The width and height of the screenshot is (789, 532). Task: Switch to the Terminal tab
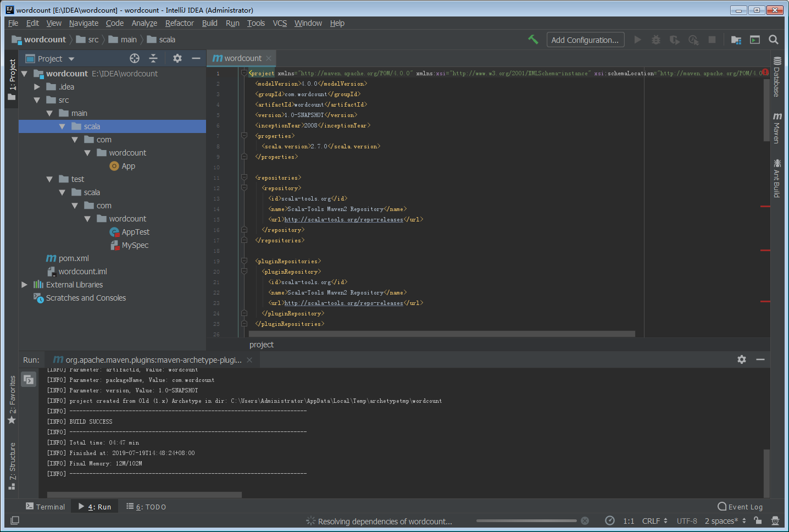[45, 507]
